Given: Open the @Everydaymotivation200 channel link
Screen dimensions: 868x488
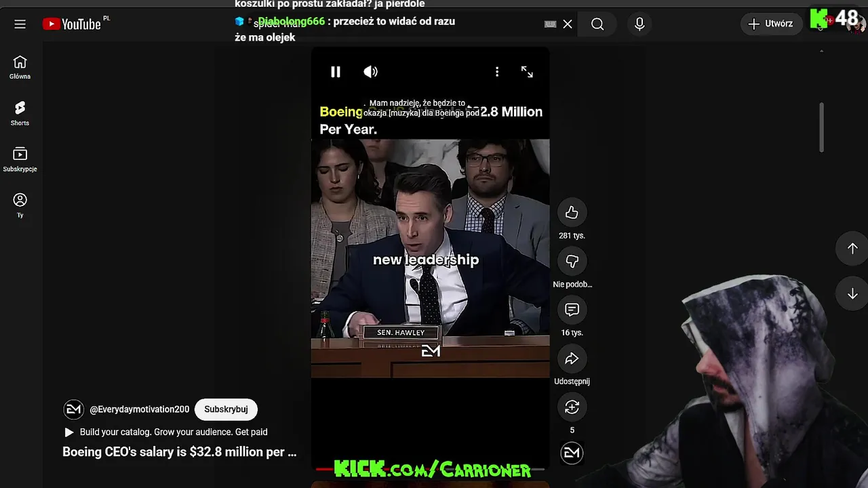Looking at the screenshot, I should point(140,409).
